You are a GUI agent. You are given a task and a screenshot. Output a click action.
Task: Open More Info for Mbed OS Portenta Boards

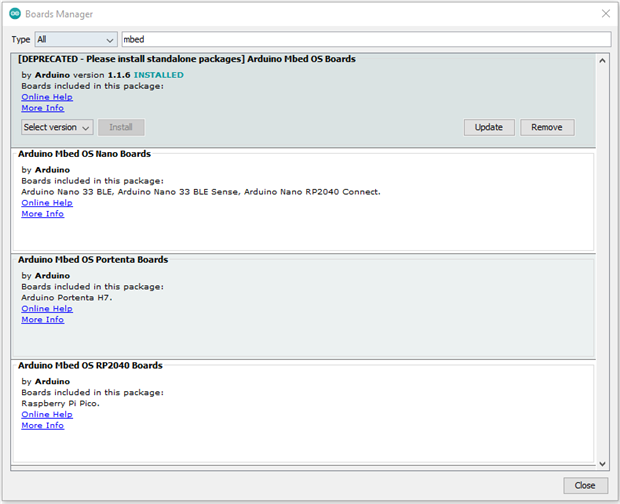[x=43, y=319]
